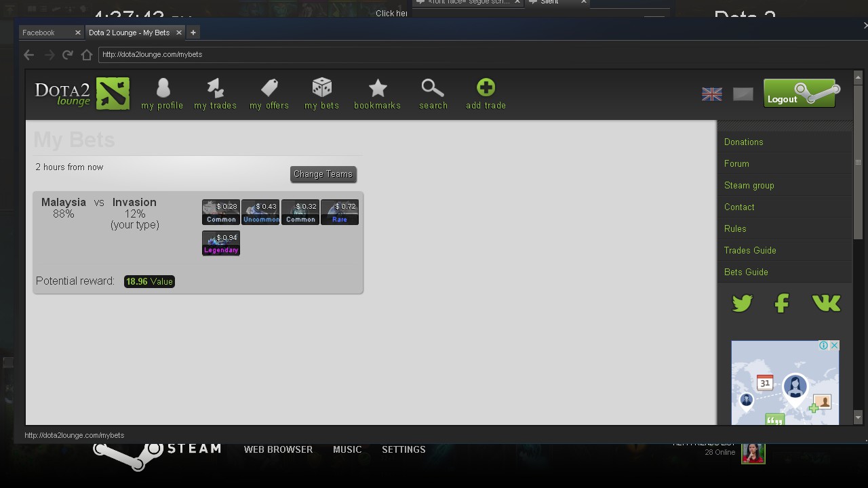Viewport: 868px width, 488px height.
Task: Click the Potential reward 18.96 Value badge
Action: (x=149, y=281)
